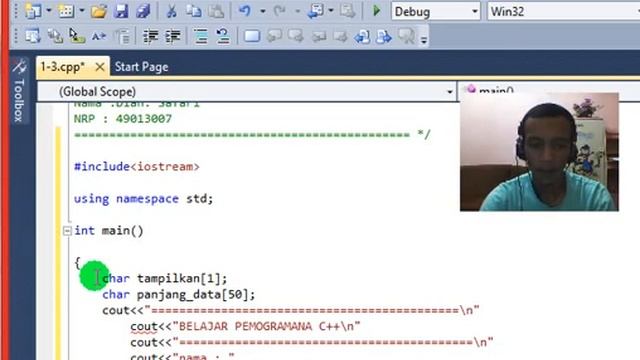
Task: Undo the last edit with Undo icon
Action: [x=244, y=11]
